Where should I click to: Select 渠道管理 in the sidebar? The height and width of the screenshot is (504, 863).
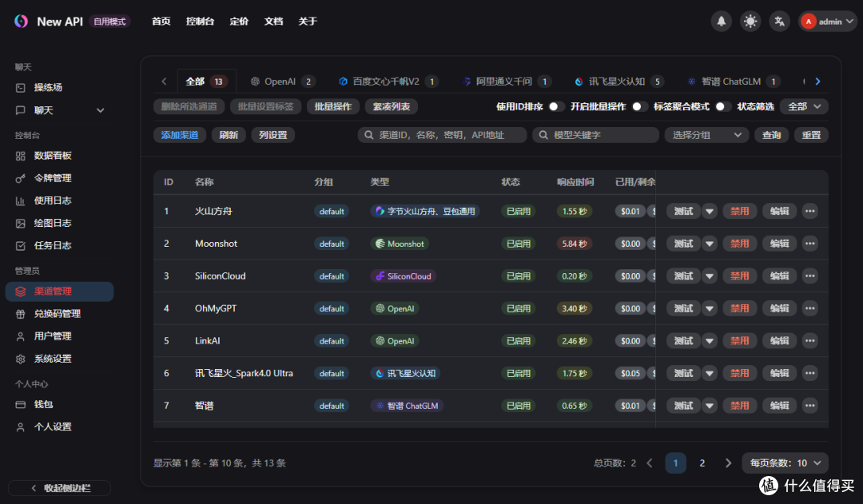point(59,292)
